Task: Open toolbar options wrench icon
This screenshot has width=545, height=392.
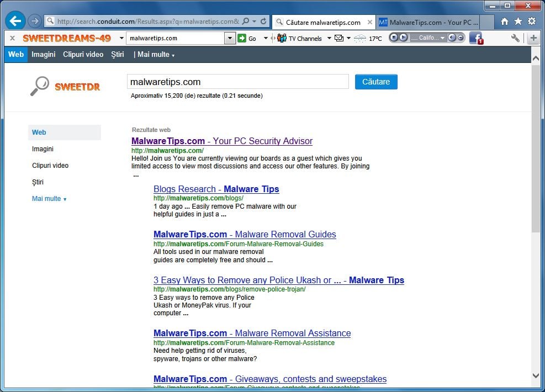Action: (x=515, y=38)
